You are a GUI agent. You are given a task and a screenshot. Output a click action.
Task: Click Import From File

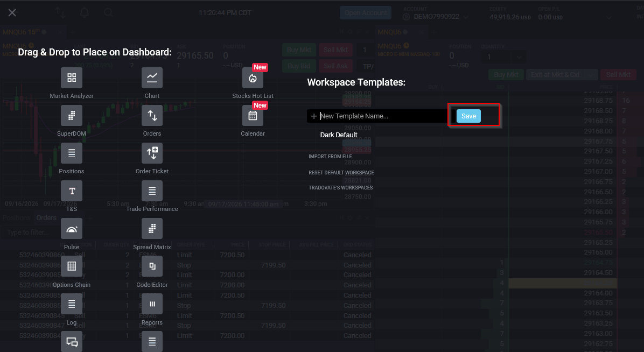coord(330,157)
